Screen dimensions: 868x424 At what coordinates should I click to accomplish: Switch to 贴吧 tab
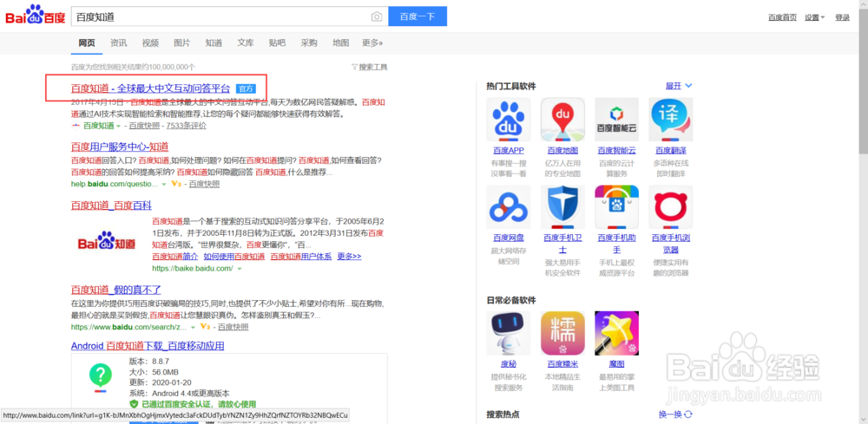pyautogui.click(x=278, y=42)
